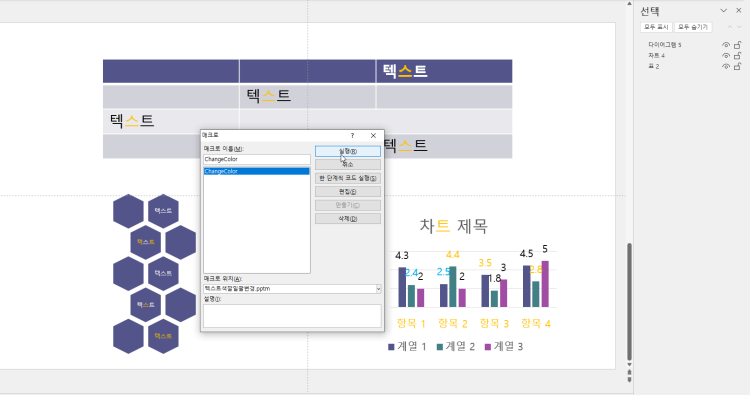750x395 pixels.
Task: Click the 항목 1 axis label
Action: coord(411,324)
